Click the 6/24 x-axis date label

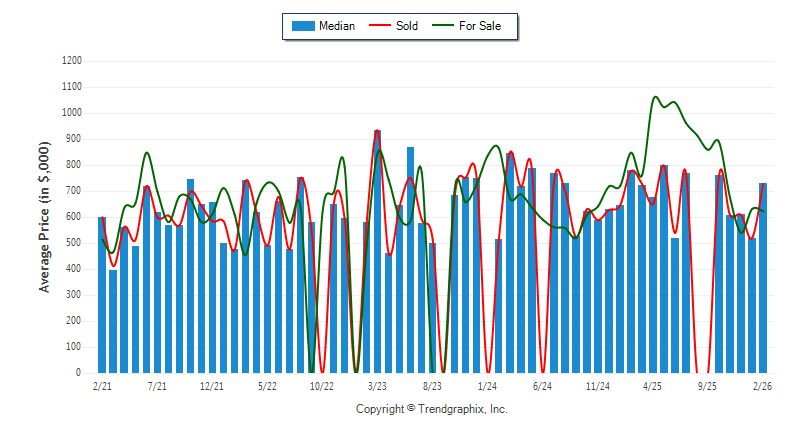coord(543,385)
